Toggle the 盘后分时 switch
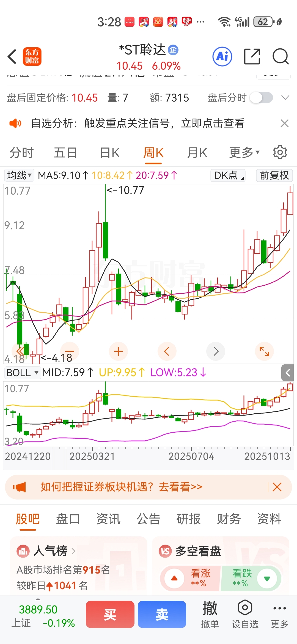This screenshot has height=644, width=297. click(x=261, y=98)
